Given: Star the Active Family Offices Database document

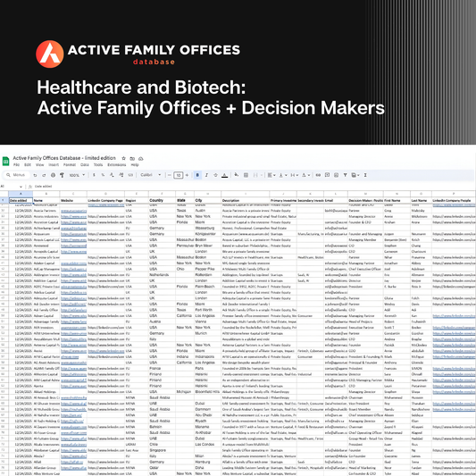Looking at the screenshot, I should click(x=123, y=158).
